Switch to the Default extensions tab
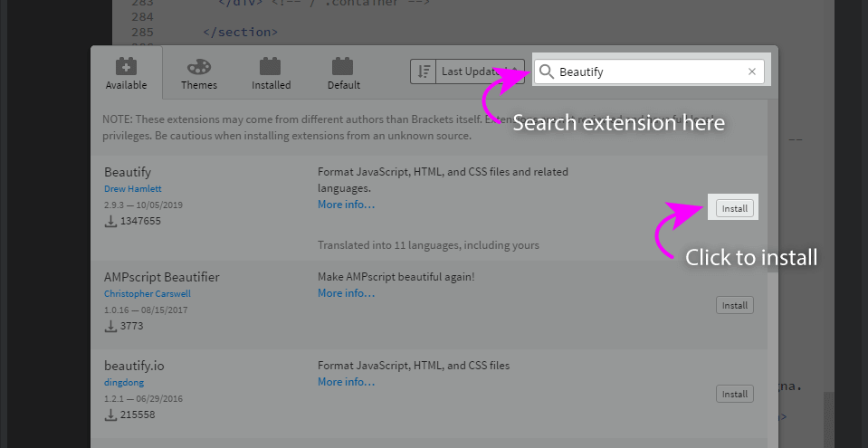 coord(343,72)
